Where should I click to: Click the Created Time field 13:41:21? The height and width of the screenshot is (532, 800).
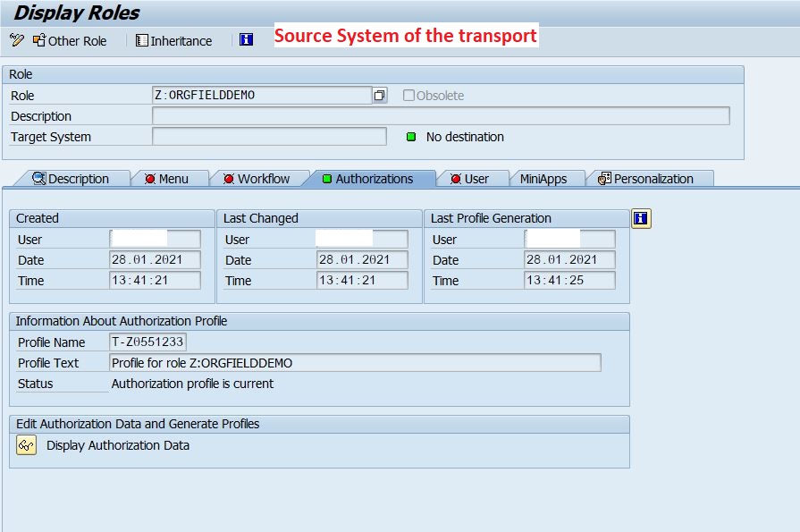(156, 280)
